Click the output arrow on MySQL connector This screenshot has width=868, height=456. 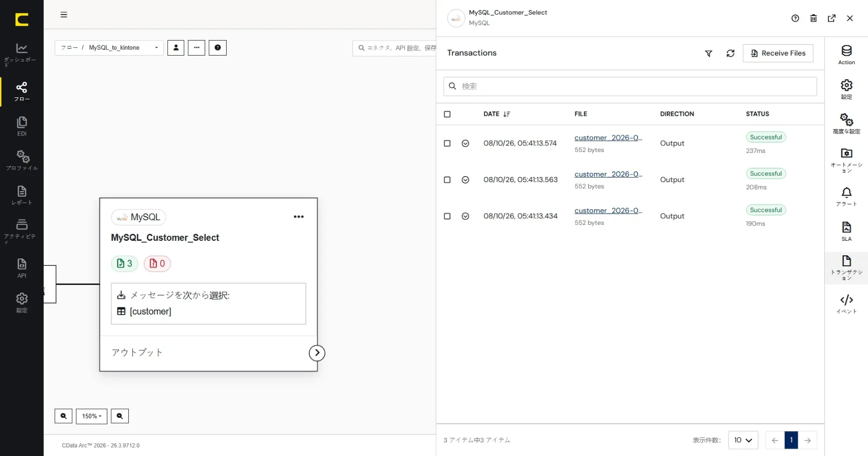pyautogui.click(x=317, y=353)
